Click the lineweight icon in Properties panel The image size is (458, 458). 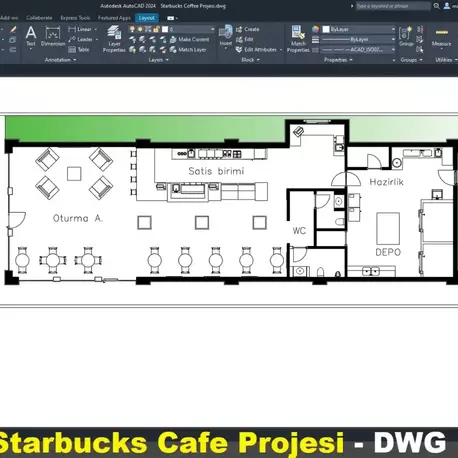315,40
